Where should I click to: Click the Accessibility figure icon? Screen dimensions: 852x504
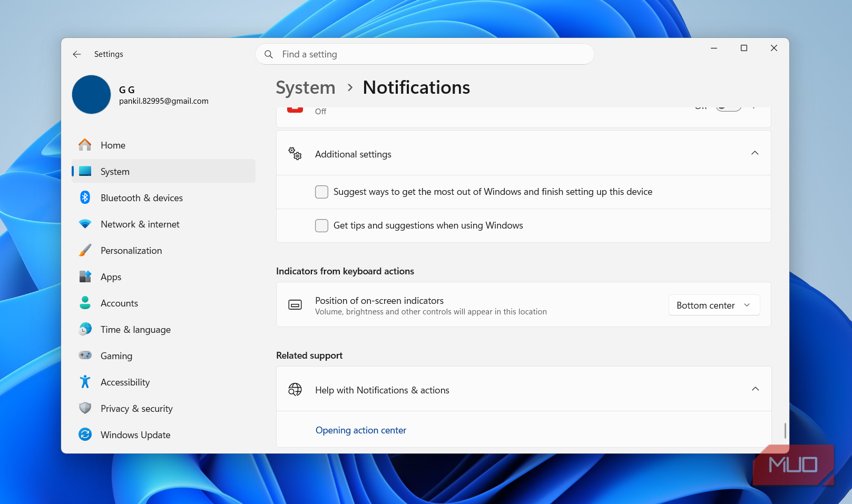tap(85, 382)
